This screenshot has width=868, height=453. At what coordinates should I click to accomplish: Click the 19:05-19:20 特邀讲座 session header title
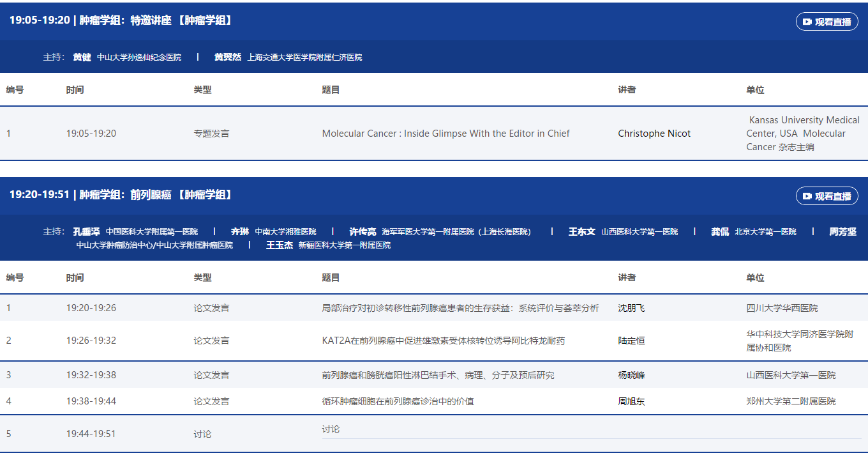pos(121,20)
